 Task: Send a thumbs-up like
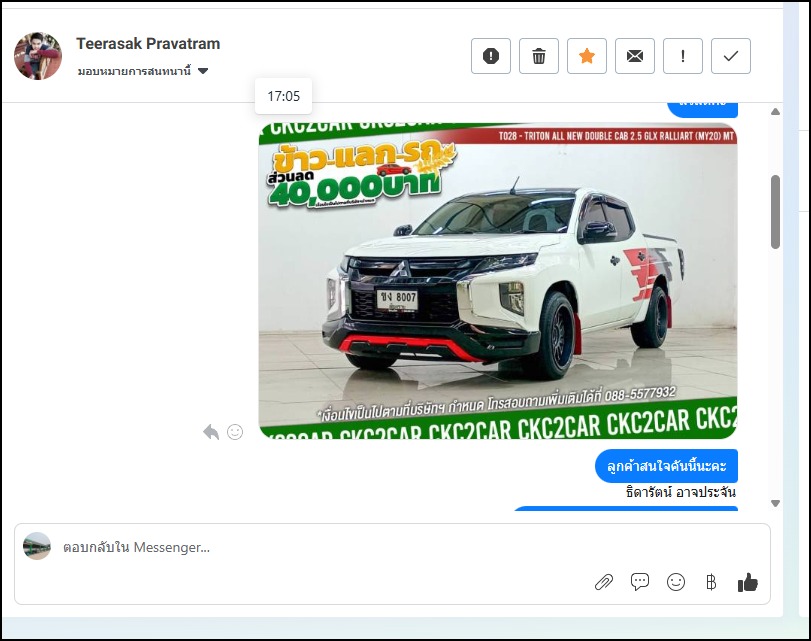[747, 582]
